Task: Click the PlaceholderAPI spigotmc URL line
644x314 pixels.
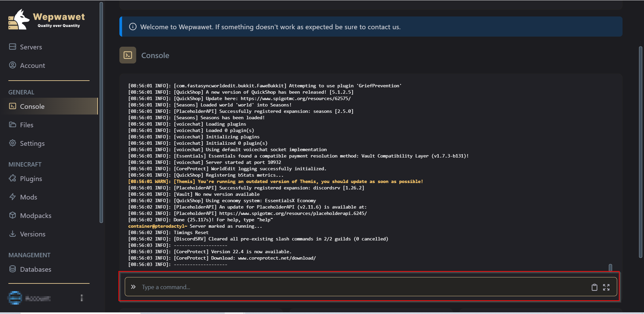Action: pyautogui.click(x=248, y=213)
